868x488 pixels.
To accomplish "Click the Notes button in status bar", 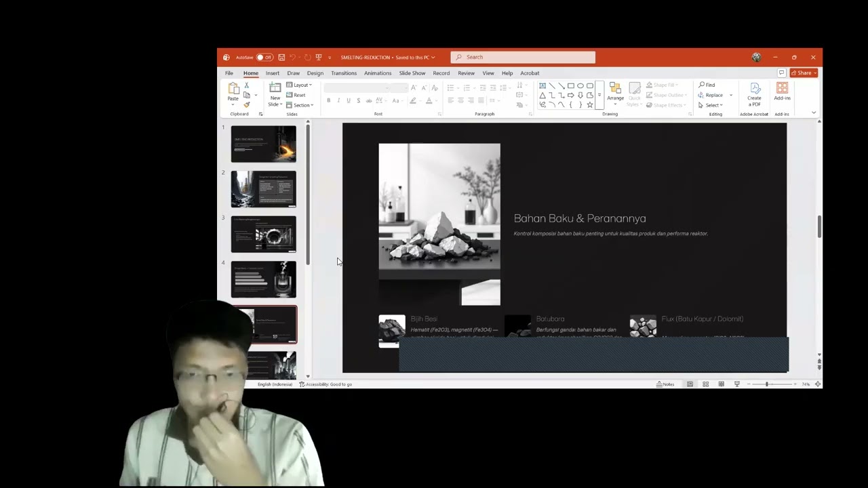I will pos(665,384).
